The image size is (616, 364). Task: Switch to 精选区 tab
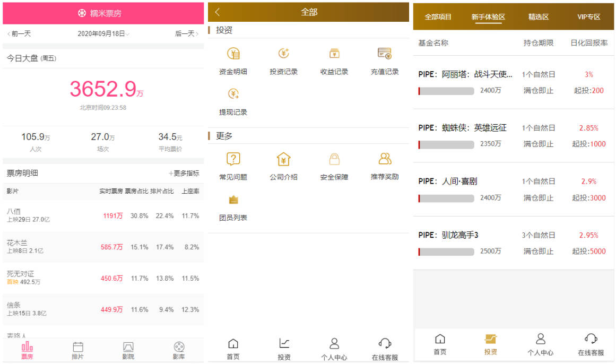[x=539, y=17]
